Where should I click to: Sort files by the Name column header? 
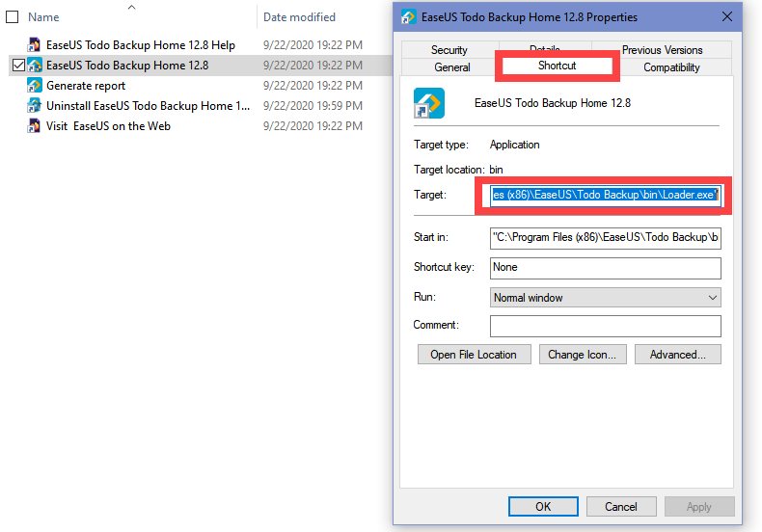click(43, 17)
